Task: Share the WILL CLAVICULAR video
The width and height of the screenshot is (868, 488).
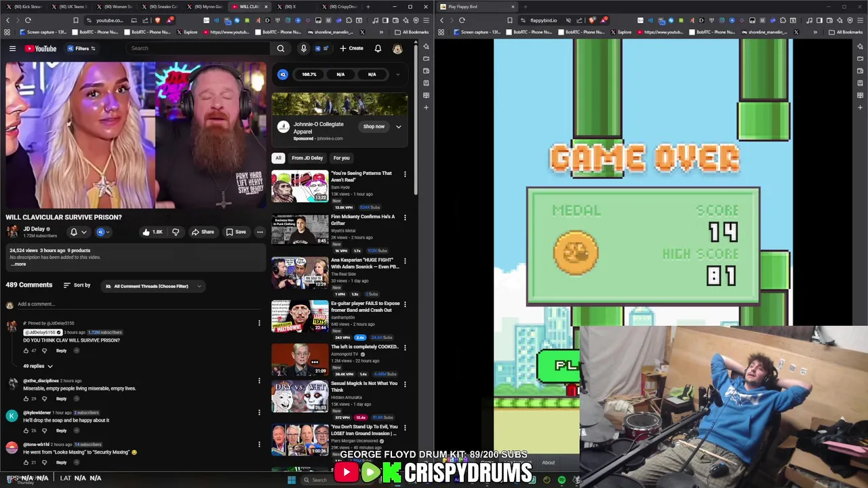Action: tap(203, 232)
